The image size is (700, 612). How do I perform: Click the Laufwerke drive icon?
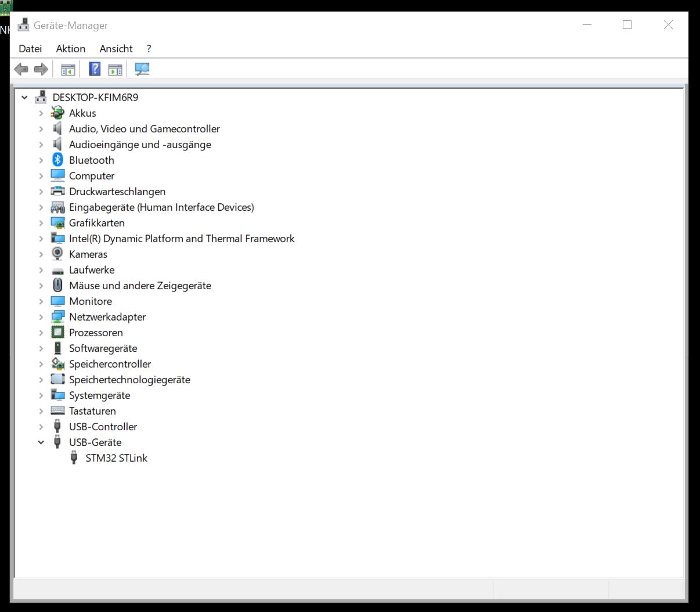coord(57,271)
